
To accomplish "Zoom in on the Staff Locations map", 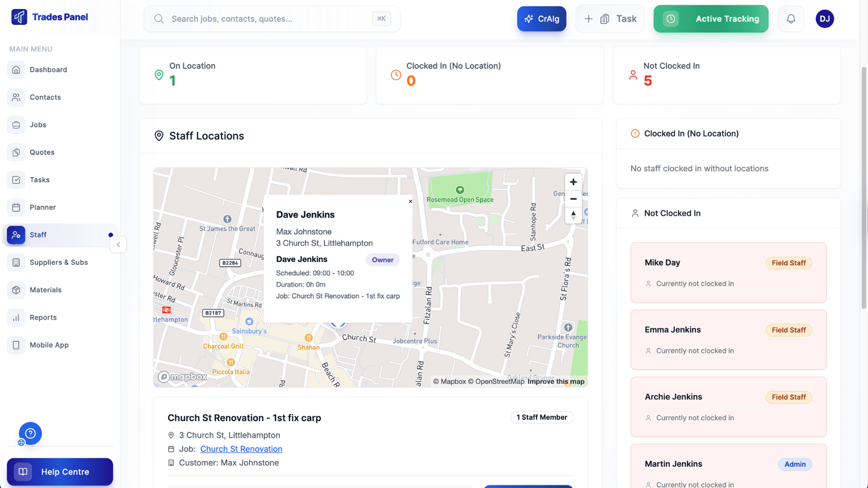I will [573, 182].
